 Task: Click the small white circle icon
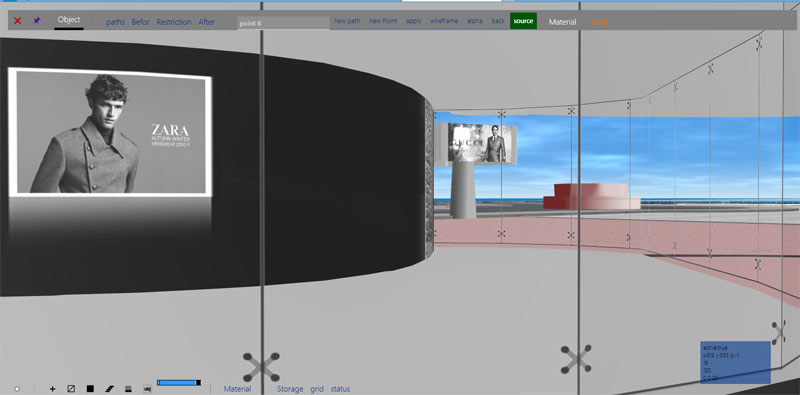coord(17,389)
